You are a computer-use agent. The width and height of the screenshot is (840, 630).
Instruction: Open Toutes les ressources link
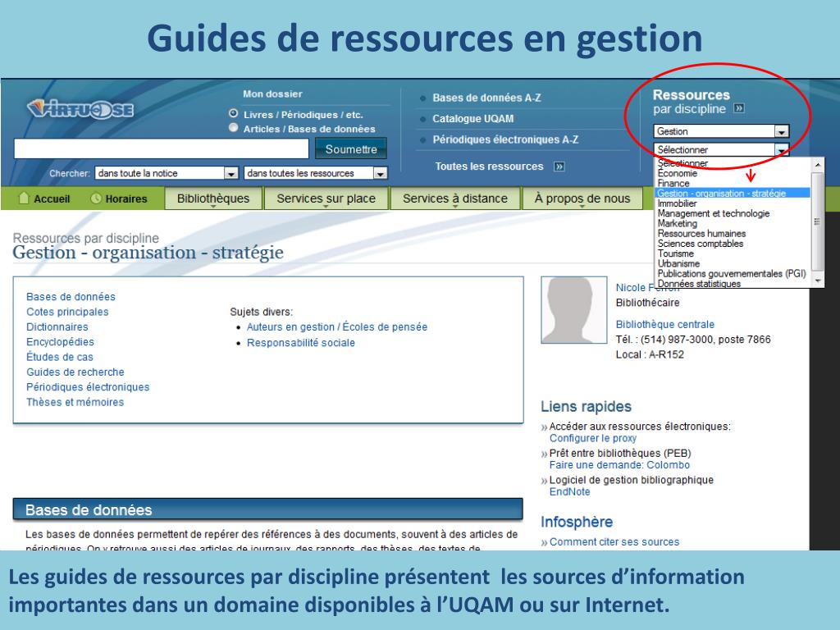pos(489,166)
